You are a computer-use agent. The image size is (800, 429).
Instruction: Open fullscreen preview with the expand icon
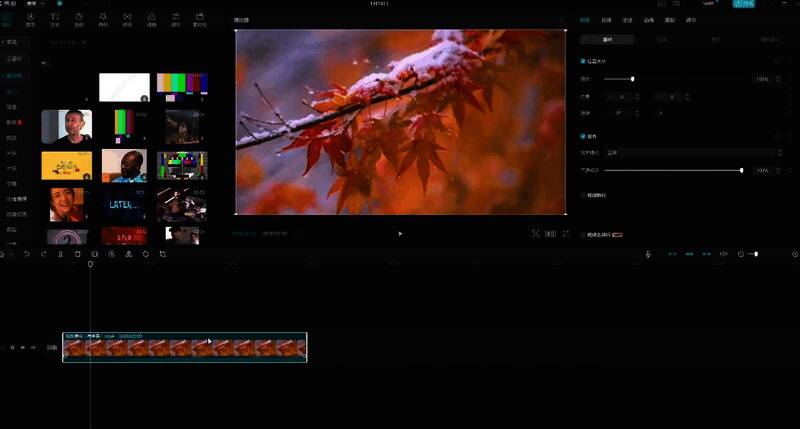566,233
